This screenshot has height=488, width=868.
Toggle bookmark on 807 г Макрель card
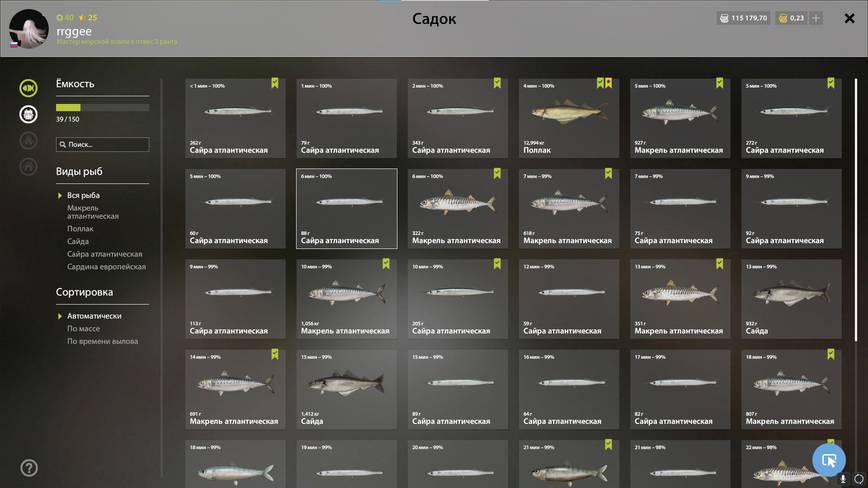click(831, 354)
